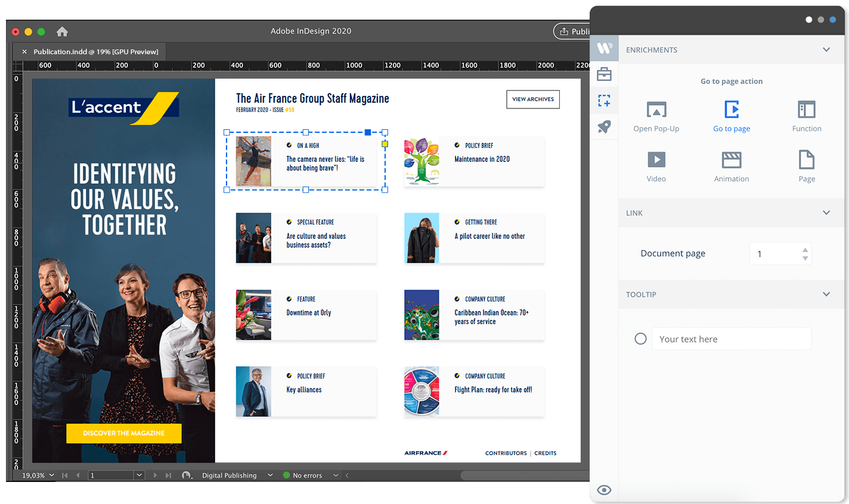Collapse the Link section chevron

point(826,213)
